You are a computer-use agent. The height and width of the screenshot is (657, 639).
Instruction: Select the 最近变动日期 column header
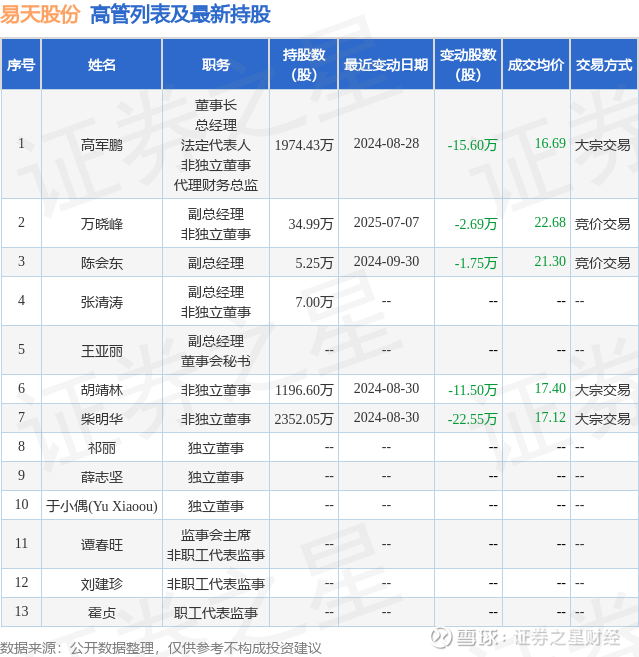click(x=386, y=65)
